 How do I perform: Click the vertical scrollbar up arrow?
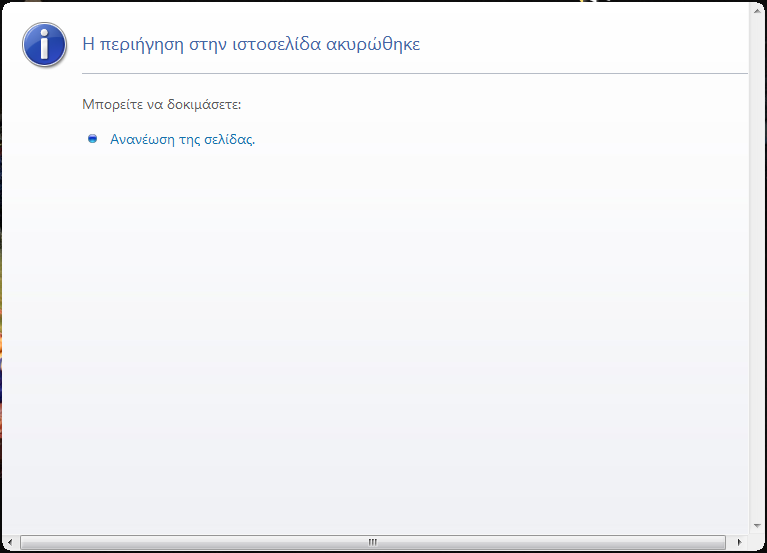[757, 10]
